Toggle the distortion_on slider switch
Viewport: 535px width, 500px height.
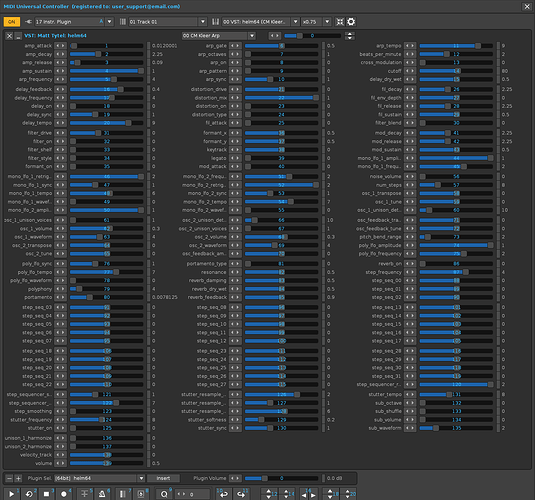[x=281, y=106]
